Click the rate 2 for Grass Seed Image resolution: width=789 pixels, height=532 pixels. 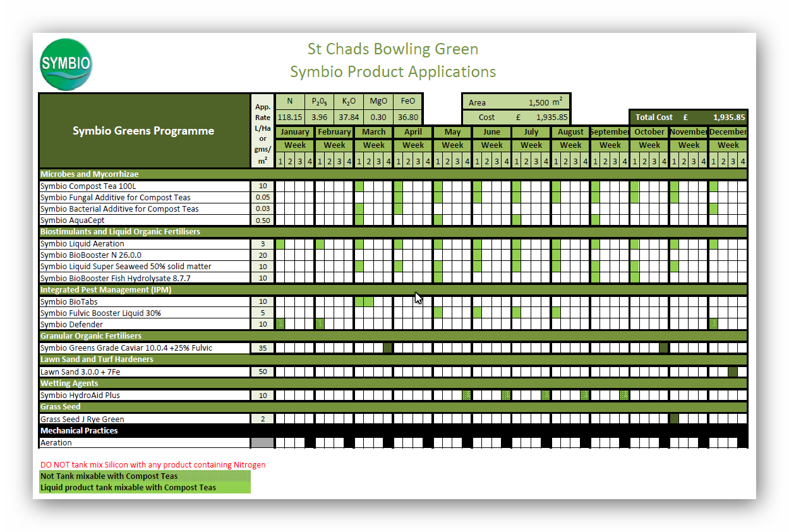pyautogui.click(x=263, y=420)
